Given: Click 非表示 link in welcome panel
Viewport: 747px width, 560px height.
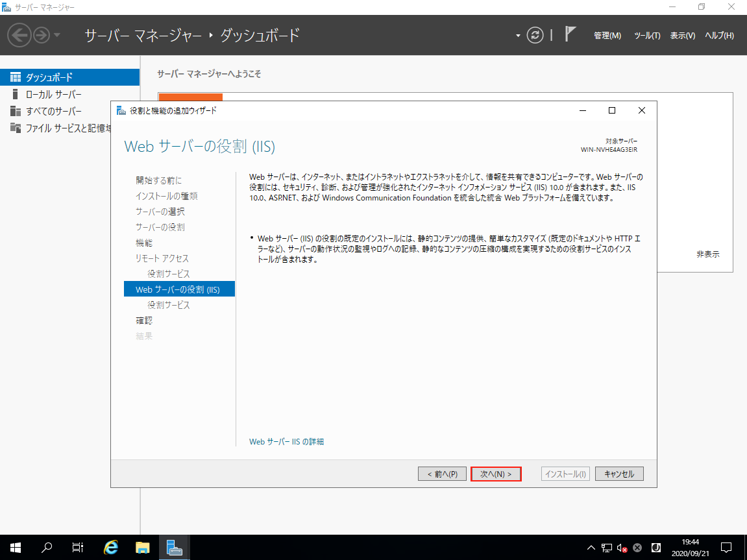Looking at the screenshot, I should pyautogui.click(x=708, y=254).
